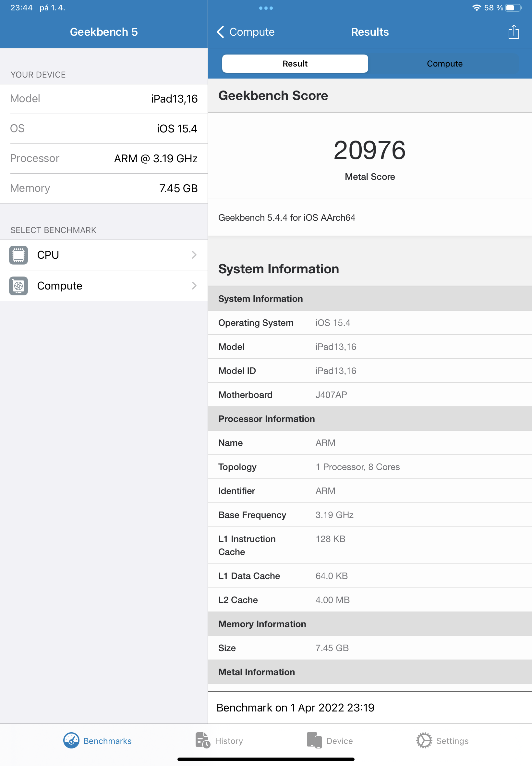Open the History tab icon
Image resolution: width=532 pixels, height=766 pixels.
pos(202,740)
